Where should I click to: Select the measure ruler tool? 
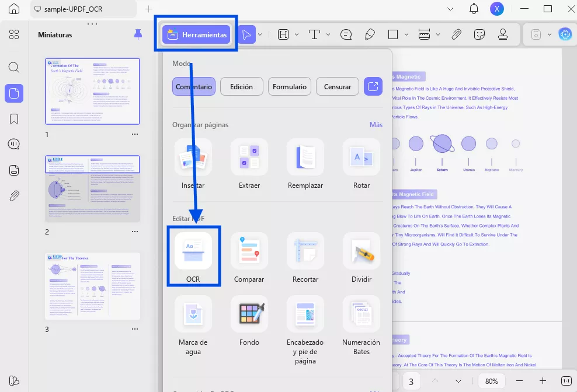(425, 34)
